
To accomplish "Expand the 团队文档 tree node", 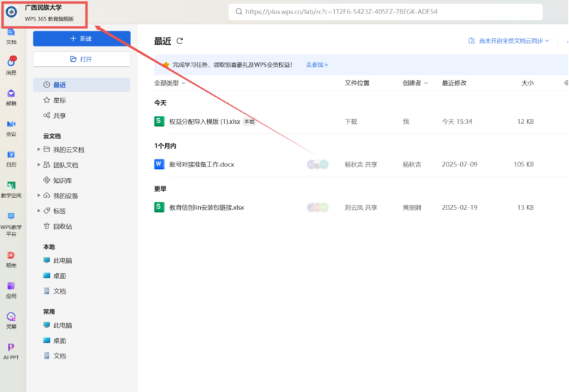I will 38,165.
